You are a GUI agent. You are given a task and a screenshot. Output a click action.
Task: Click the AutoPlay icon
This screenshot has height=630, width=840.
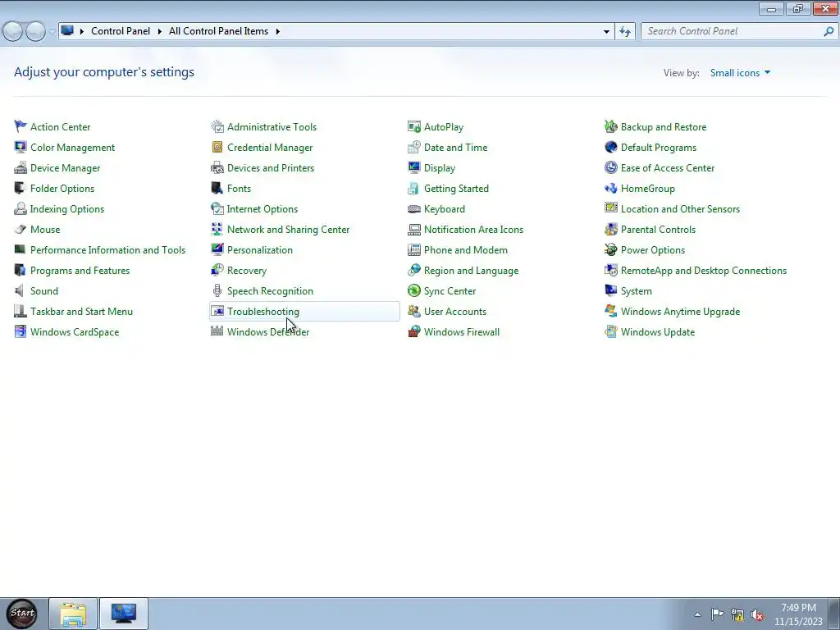click(414, 126)
